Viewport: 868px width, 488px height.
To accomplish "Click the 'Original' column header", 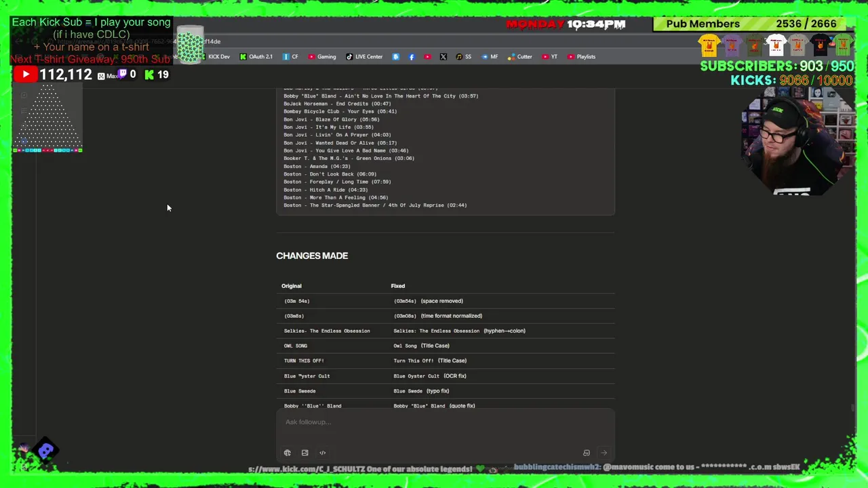I will coord(292,286).
